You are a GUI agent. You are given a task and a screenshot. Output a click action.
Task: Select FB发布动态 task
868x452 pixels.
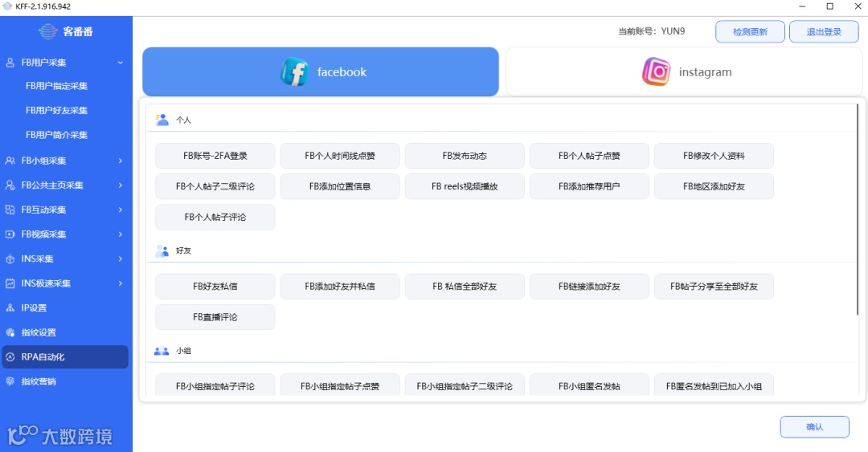(465, 156)
